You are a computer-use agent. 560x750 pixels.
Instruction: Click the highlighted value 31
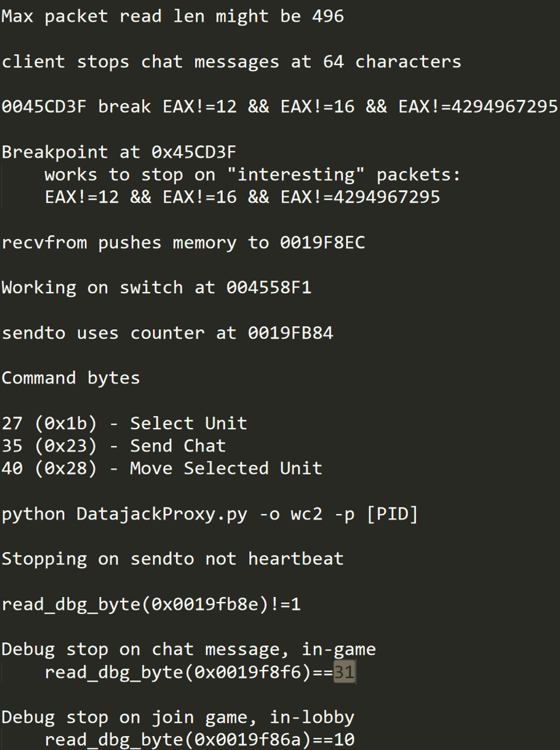[344, 672]
